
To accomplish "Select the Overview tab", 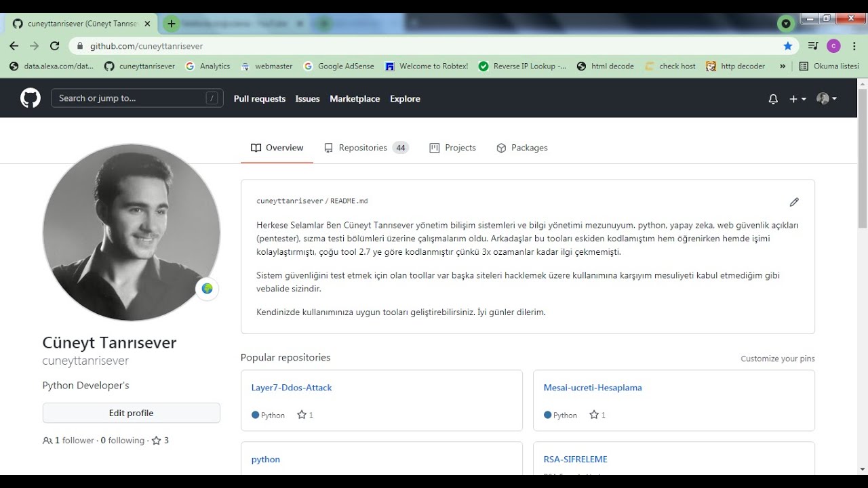I will pos(277,148).
